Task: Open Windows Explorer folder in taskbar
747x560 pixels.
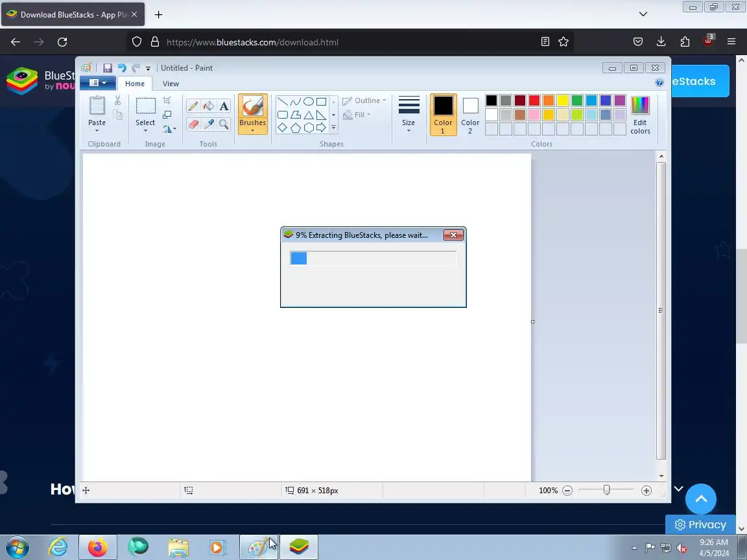Action: point(178,548)
